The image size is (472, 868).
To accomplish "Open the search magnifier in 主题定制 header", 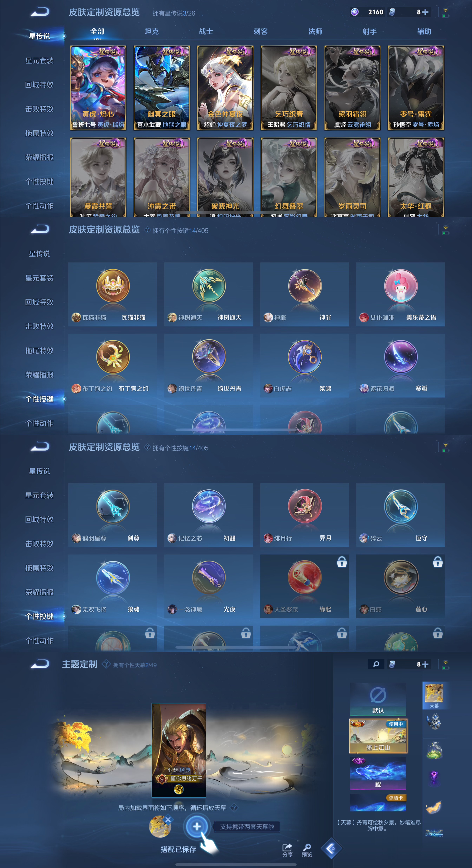I will [x=376, y=664].
